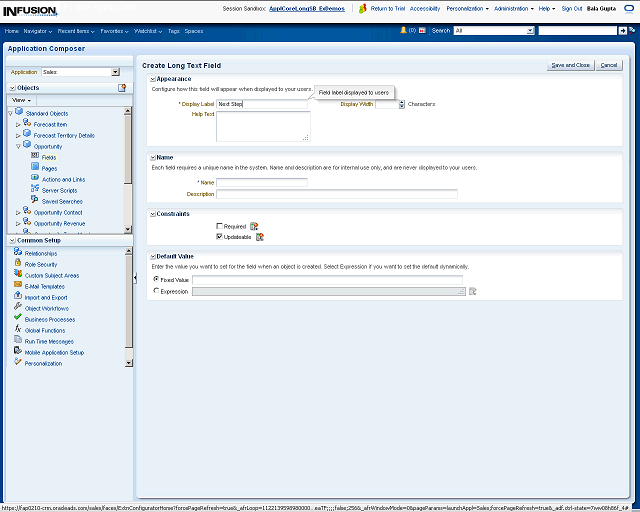This screenshot has height=512, width=640.
Task: Open Role Security lock icon
Action: (x=18, y=264)
